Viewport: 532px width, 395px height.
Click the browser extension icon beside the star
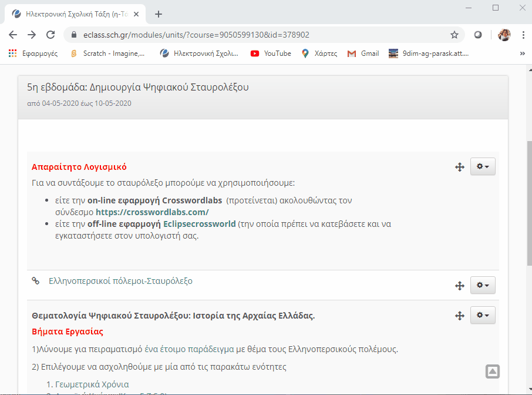pyautogui.click(x=478, y=35)
